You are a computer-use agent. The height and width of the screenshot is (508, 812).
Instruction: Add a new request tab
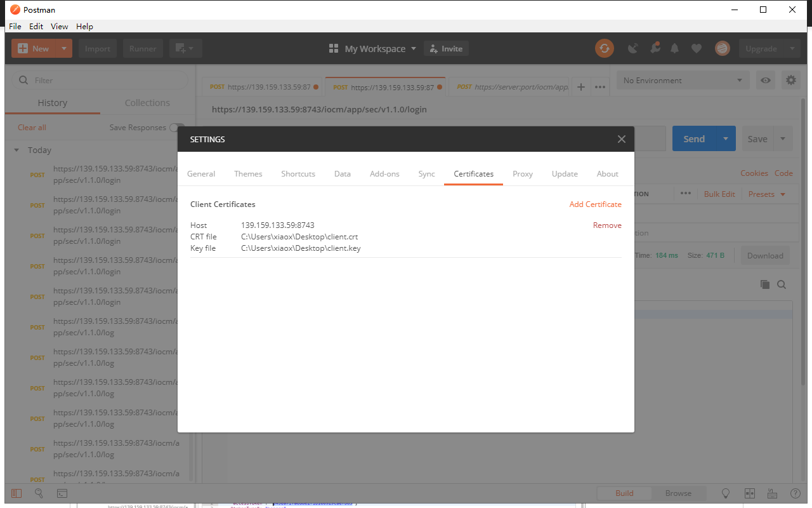coord(580,87)
